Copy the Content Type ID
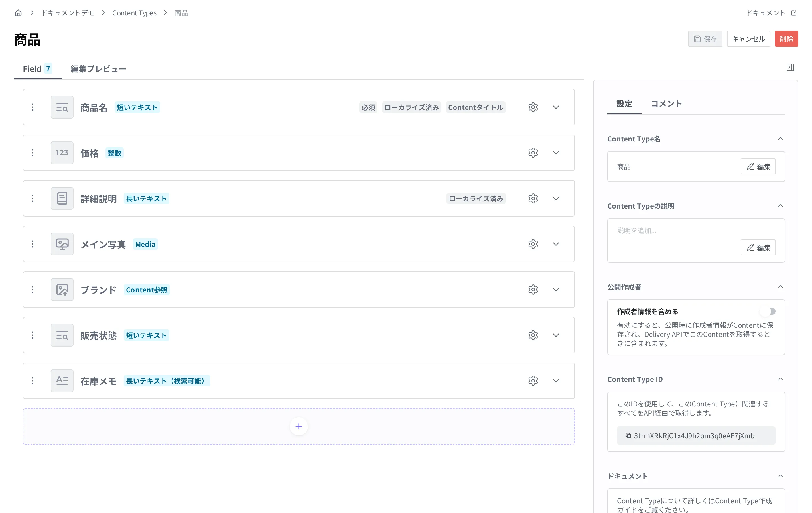The image size is (812, 513). point(628,435)
